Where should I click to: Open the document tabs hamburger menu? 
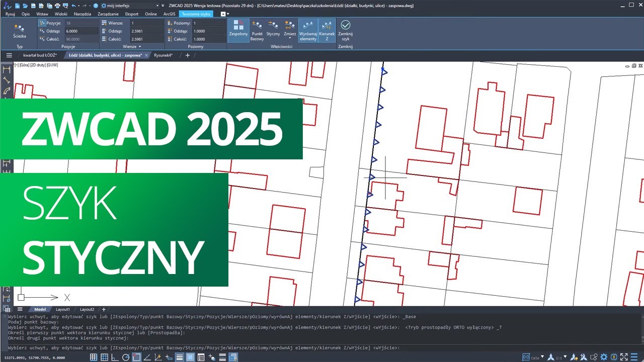(x=9, y=55)
